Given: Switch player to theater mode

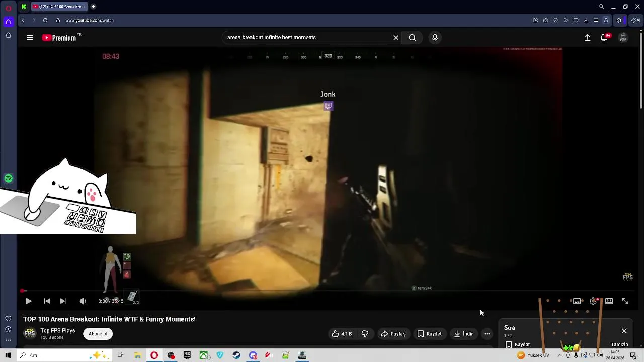Looking at the screenshot, I should pyautogui.click(x=609, y=301).
